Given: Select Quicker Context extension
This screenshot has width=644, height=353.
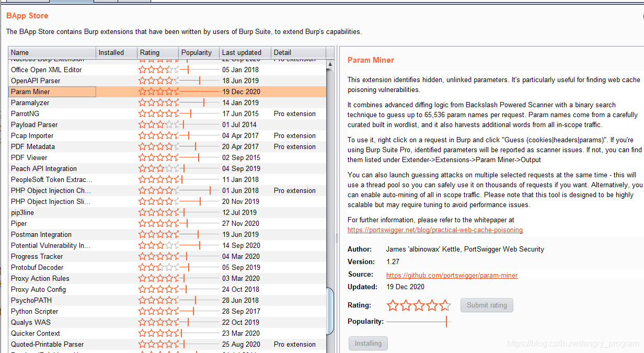Looking at the screenshot, I should (x=167, y=333).
